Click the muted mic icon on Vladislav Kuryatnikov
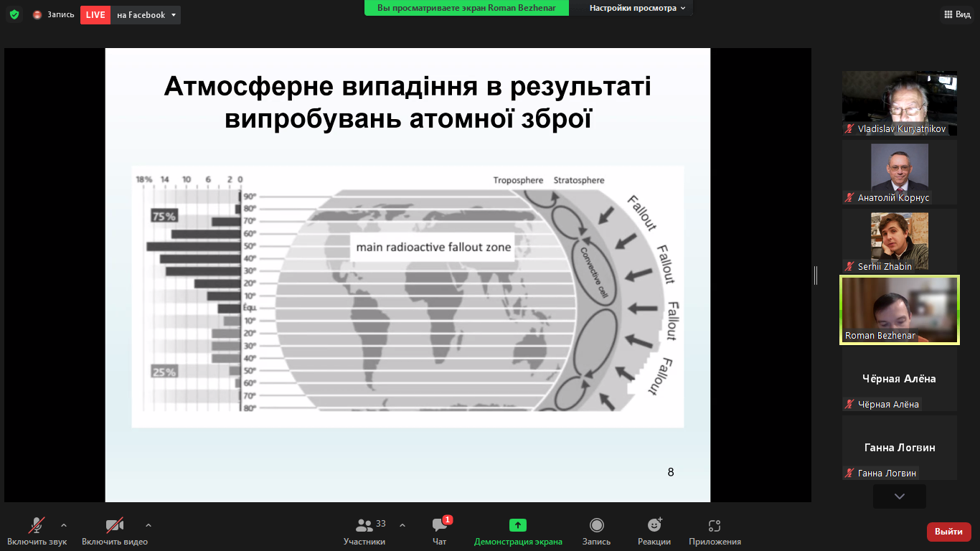This screenshot has height=551, width=980. [850, 129]
